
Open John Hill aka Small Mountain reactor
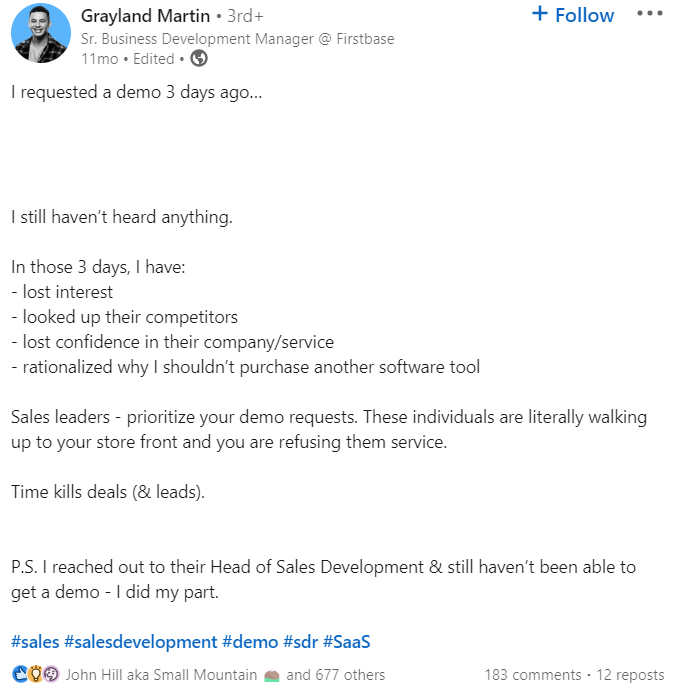click(x=162, y=675)
